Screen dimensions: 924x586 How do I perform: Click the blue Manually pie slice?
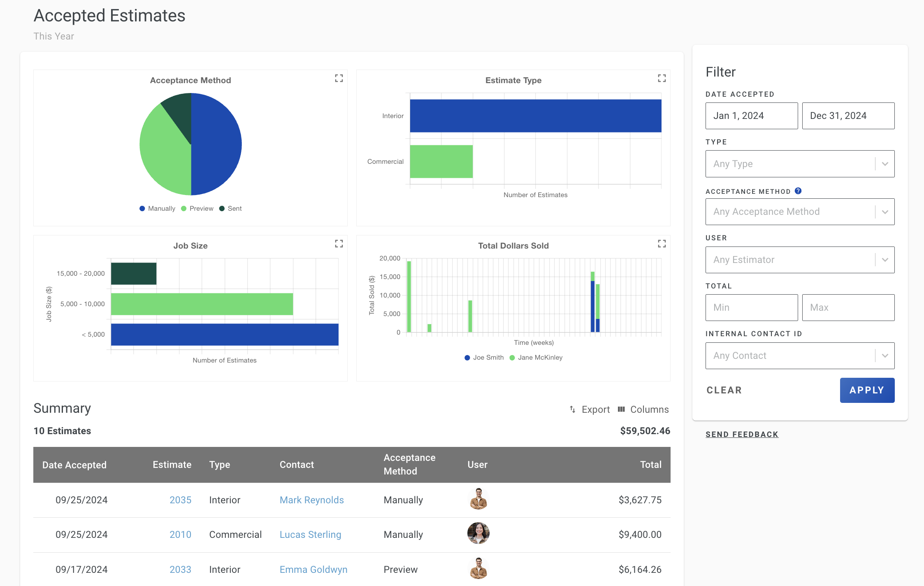coord(216,144)
